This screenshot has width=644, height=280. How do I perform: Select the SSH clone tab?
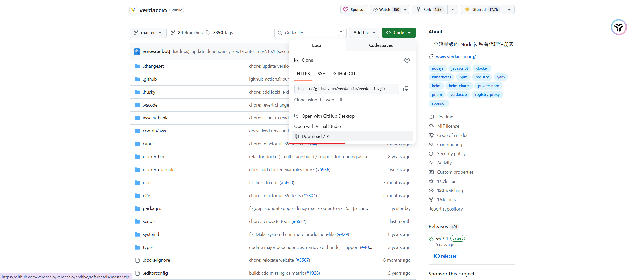(x=321, y=74)
